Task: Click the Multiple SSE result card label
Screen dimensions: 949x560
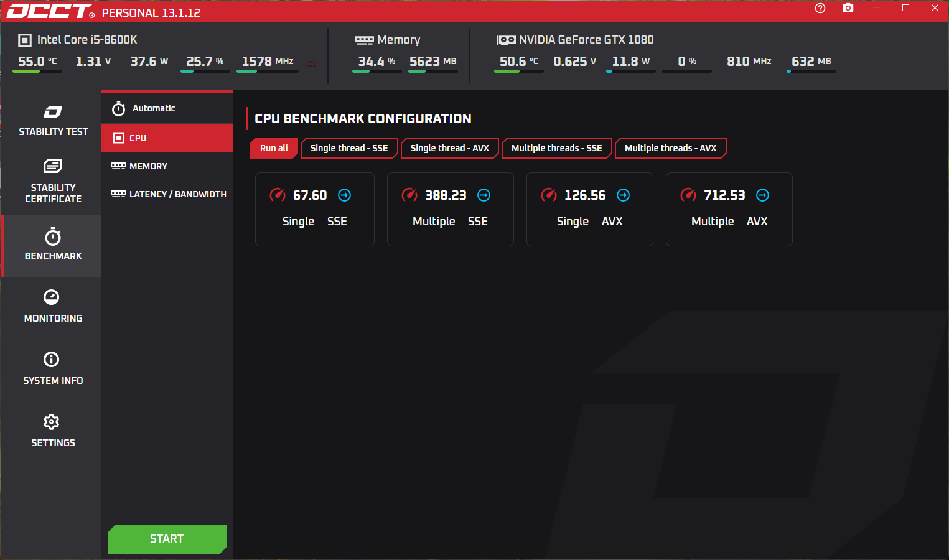Action: [x=450, y=222]
